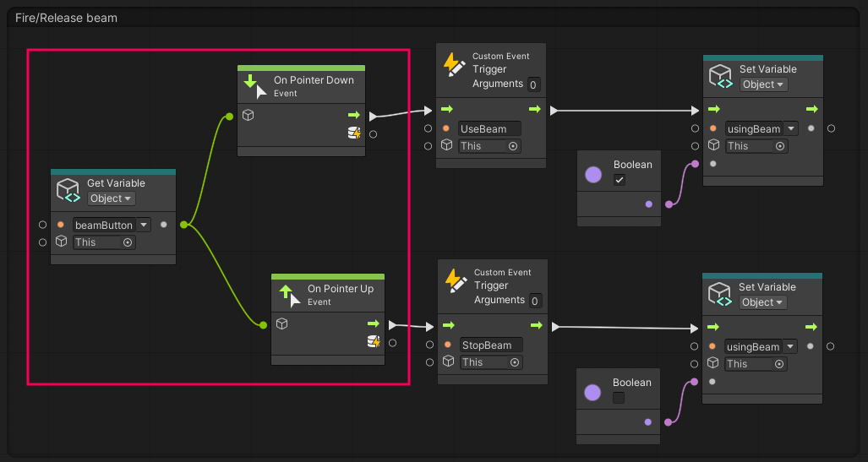The width and height of the screenshot is (868, 462).
Task: Click the Fire/Release beam group title
Action: pos(67,18)
